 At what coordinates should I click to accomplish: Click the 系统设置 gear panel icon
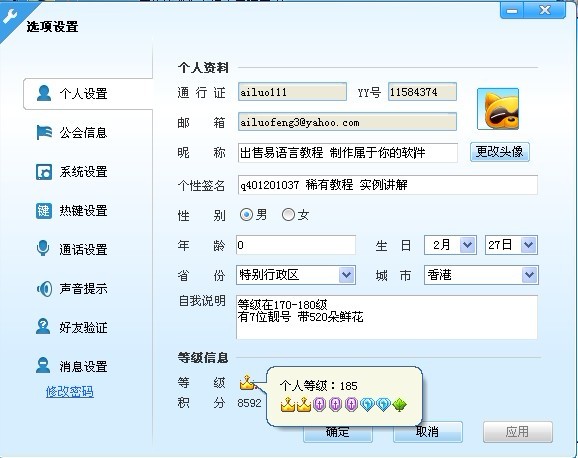pyautogui.click(x=44, y=172)
